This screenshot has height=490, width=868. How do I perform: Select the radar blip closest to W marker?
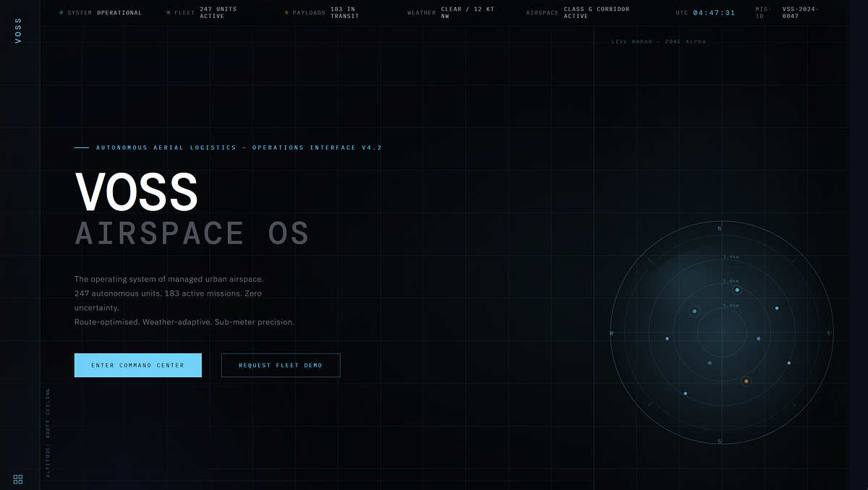[667, 338]
